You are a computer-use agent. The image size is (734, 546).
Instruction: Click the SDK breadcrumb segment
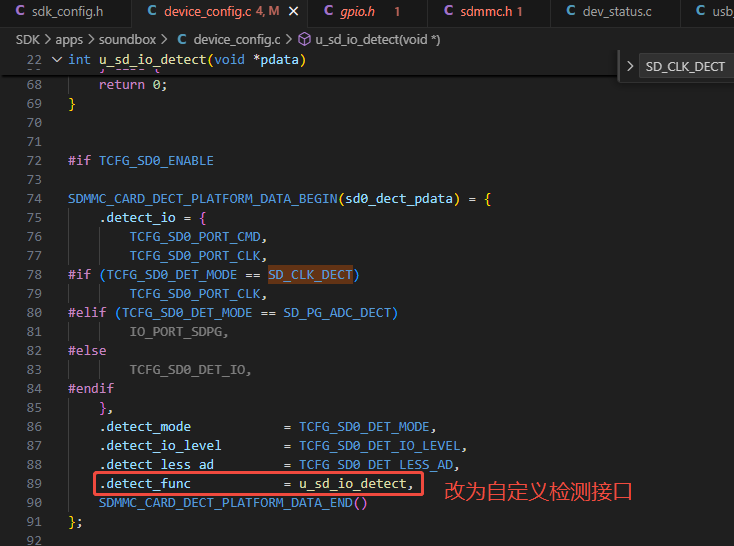(28, 40)
